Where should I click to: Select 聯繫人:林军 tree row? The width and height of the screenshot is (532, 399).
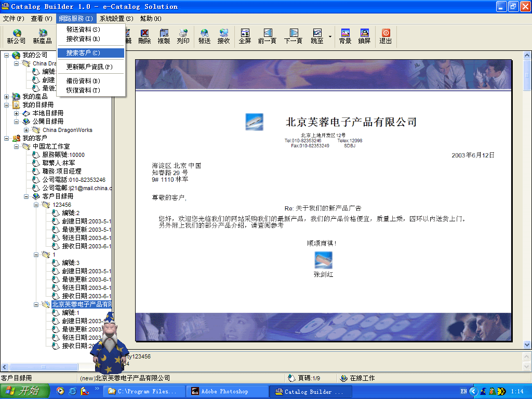point(59,163)
